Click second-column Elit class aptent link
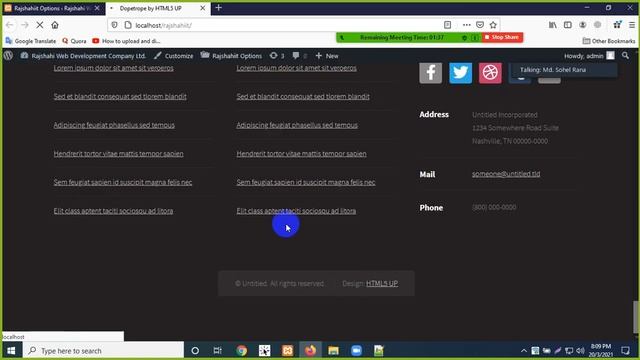Screen dimensions: 640x360 296,211
